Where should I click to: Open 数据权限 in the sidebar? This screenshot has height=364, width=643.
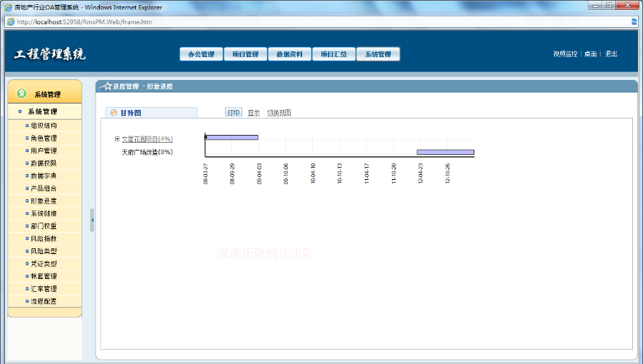tap(44, 163)
